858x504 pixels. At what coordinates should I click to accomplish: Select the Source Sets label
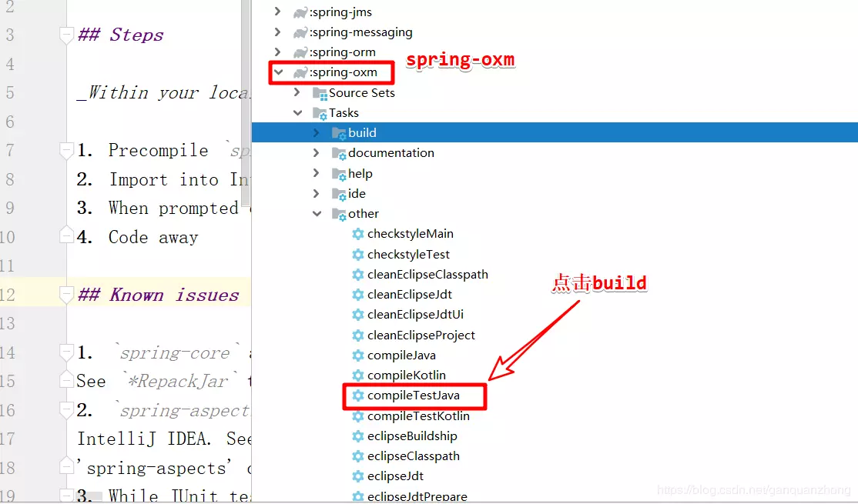click(362, 93)
